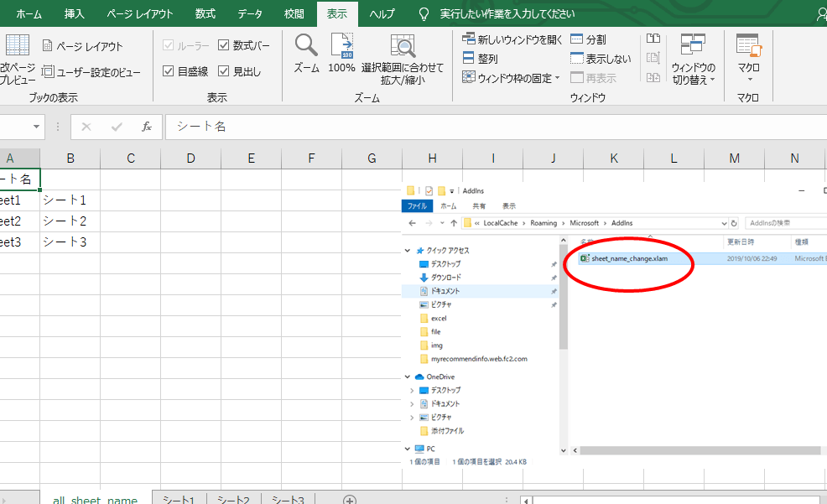The height and width of the screenshot is (504, 827).
Task: Click the AddInsの検索 search box
Action: pos(786,223)
